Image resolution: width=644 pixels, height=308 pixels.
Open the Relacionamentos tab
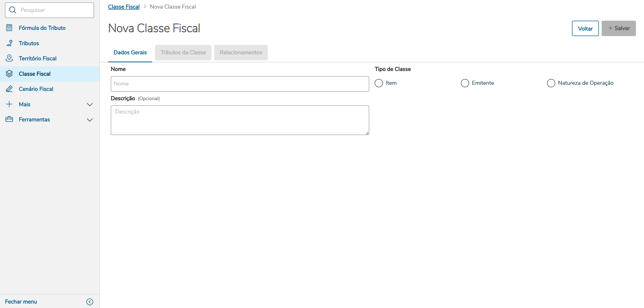coord(241,52)
